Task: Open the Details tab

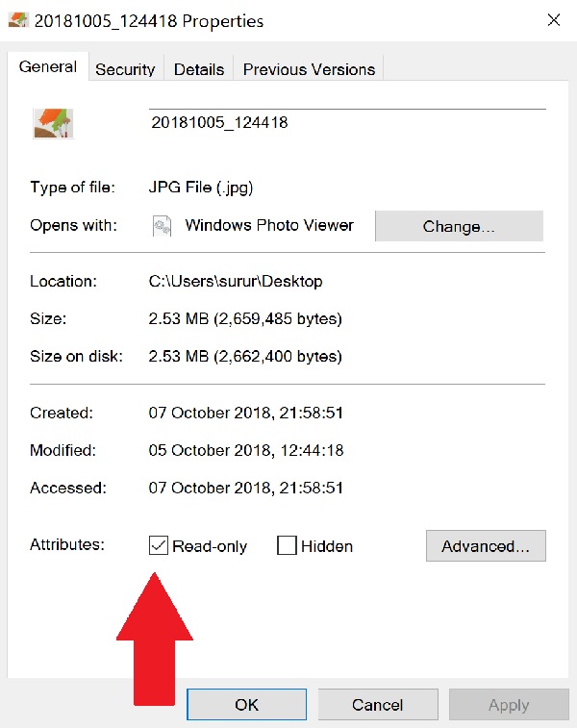Action: [199, 69]
